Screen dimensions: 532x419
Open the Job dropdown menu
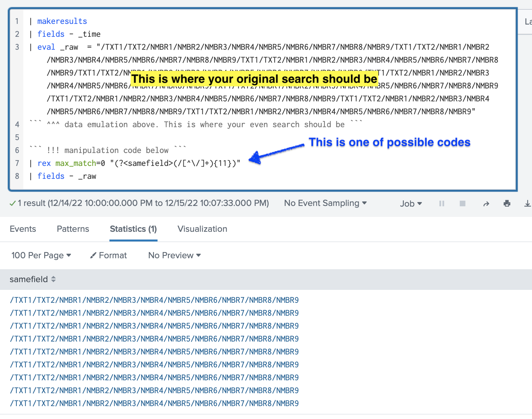[x=411, y=204]
